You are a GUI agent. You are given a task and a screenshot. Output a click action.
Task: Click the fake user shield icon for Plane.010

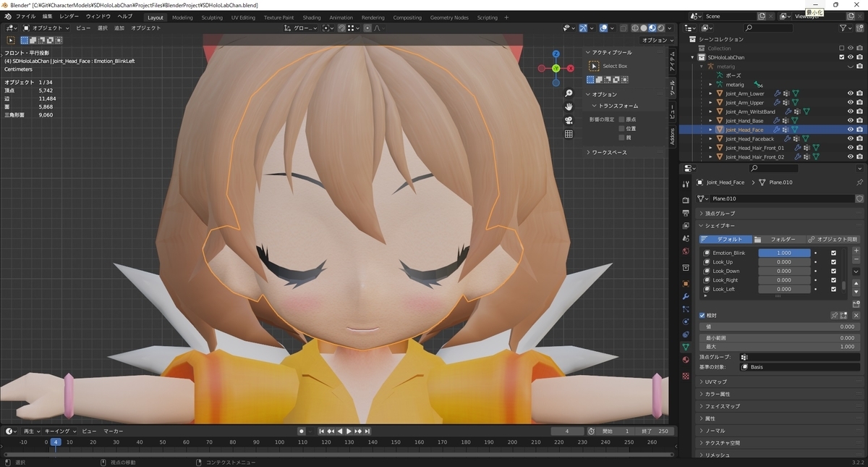pyautogui.click(x=859, y=198)
